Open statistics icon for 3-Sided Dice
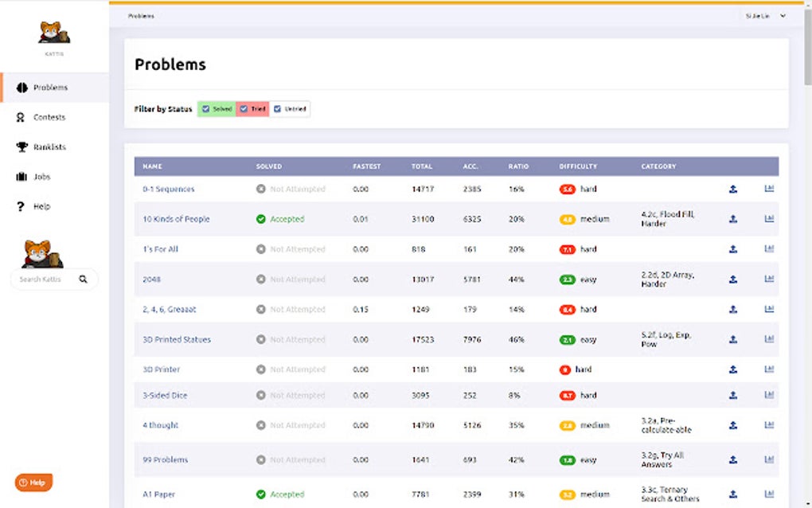This screenshot has height=508, width=812. click(769, 395)
